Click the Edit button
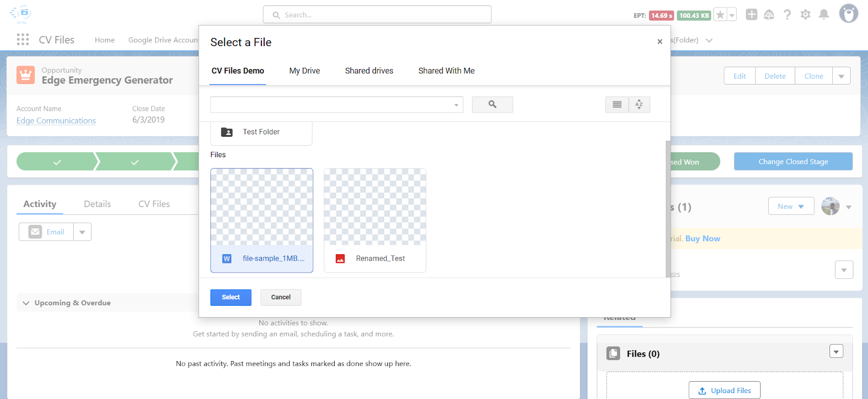868x399 pixels. pyautogui.click(x=739, y=76)
